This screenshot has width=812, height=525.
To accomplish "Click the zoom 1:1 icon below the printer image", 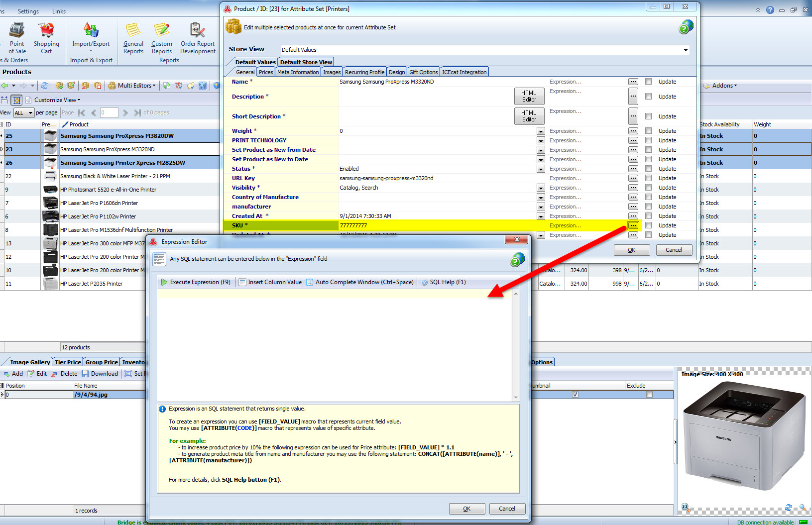I will tap(685, 507).
